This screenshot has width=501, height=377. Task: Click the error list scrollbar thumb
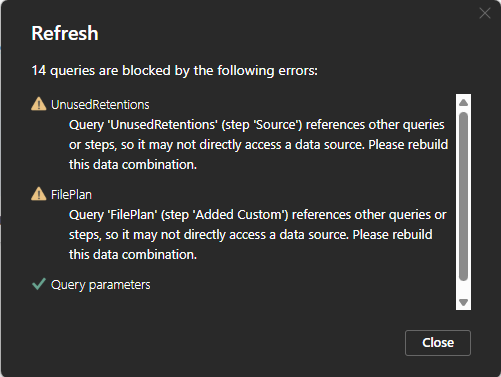coord(463,196)
